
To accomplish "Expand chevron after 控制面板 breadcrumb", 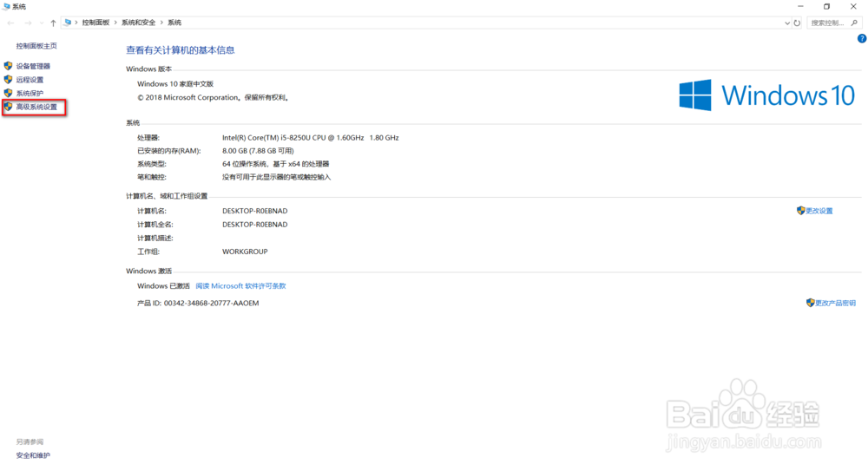I will pos(115,23).
